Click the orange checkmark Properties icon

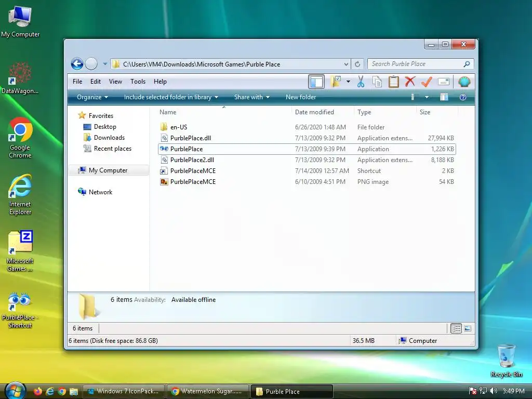427,82
